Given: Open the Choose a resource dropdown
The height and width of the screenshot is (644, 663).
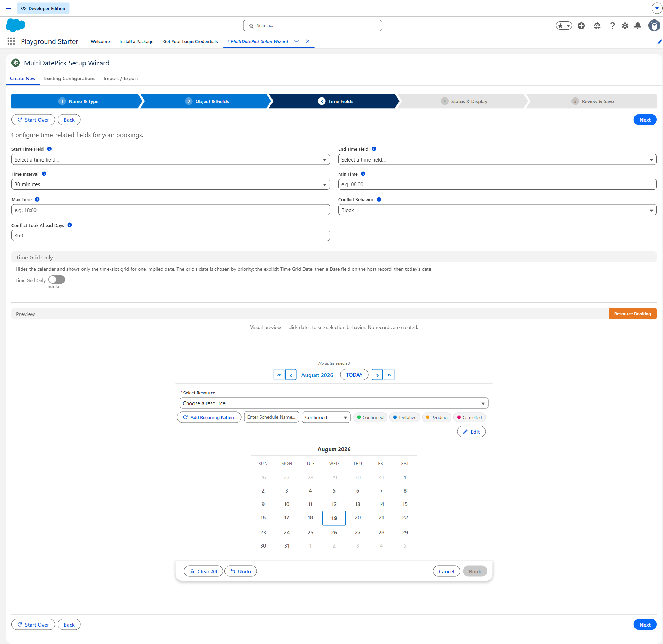Looking at the screenshot, I should tap(334, 403).
